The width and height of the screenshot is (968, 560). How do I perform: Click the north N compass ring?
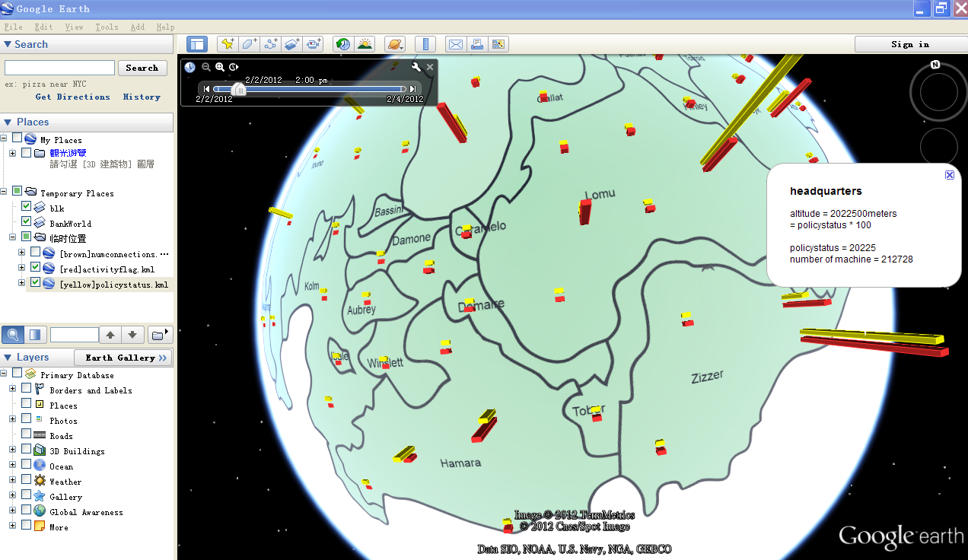[935, 65]
